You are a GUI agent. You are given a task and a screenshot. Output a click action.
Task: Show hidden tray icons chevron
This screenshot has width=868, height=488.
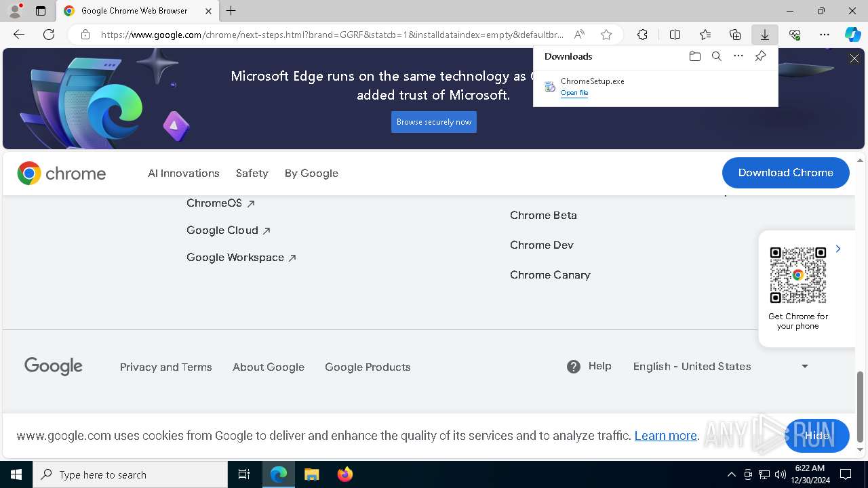[731, 474]
